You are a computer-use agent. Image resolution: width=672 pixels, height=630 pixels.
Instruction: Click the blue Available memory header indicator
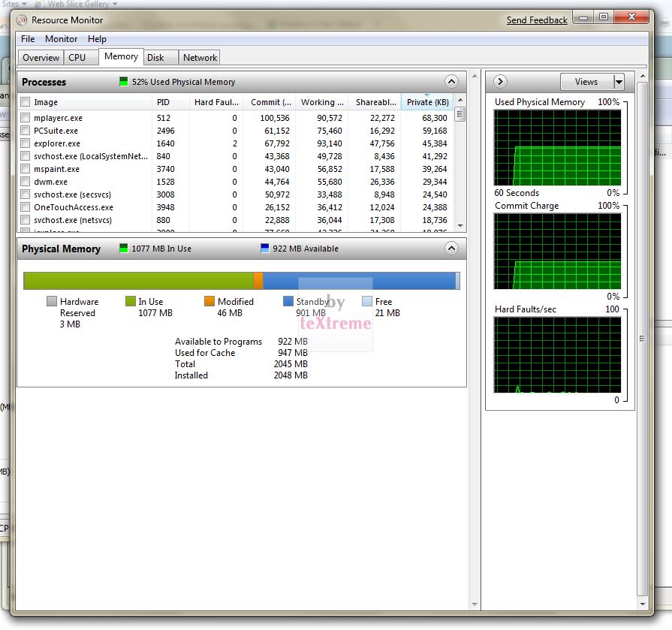[265, 248]
